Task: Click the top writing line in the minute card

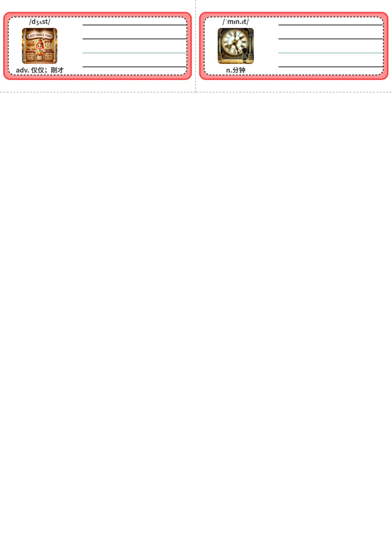Action: tap(331, 25)
